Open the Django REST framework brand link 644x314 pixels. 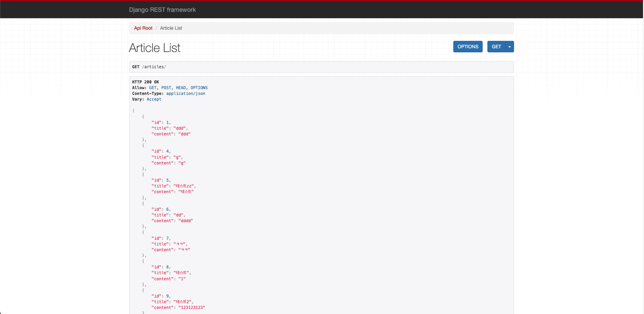click(x=162, y=10)
